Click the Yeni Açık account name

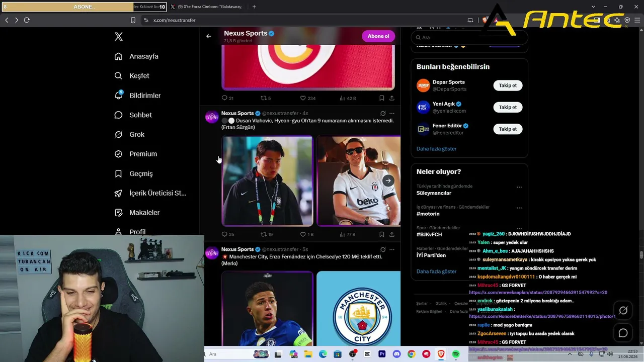pyautogui.click(x=444, y=104)
